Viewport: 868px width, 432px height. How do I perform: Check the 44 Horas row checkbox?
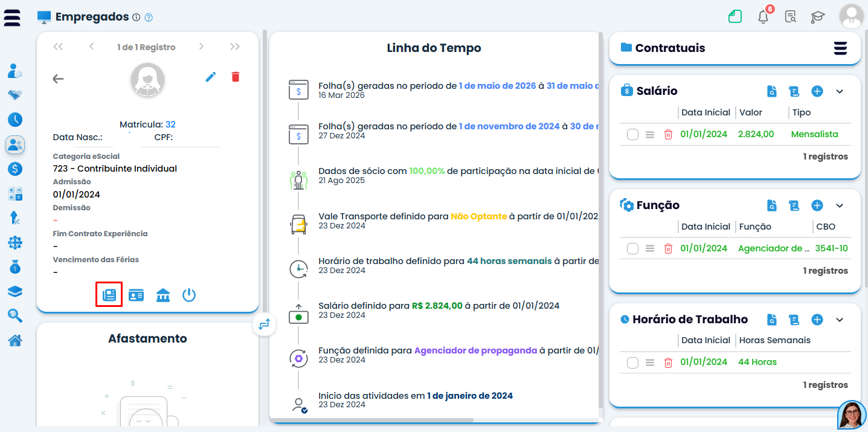pyautogui.click(x=632, y=363)
